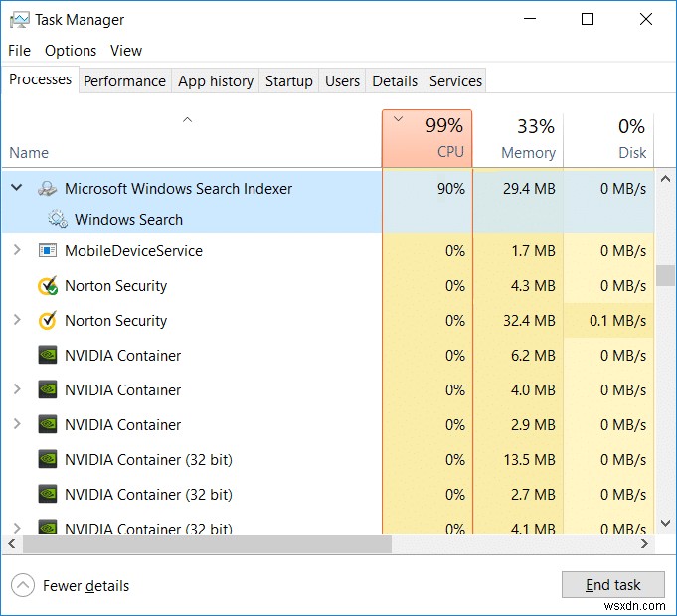Expand the NVIDIA Container (32 bit) 4.1 MB process
The image size is (677, 616).
[17, 528]
